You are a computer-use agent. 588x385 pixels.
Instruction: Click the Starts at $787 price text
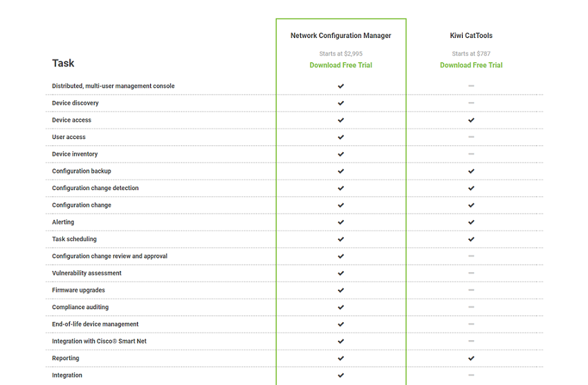point(471,54)
